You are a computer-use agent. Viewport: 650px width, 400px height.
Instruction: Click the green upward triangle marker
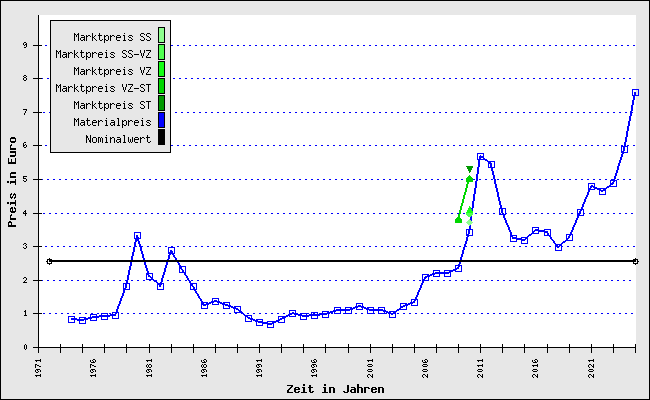point(458,219)
